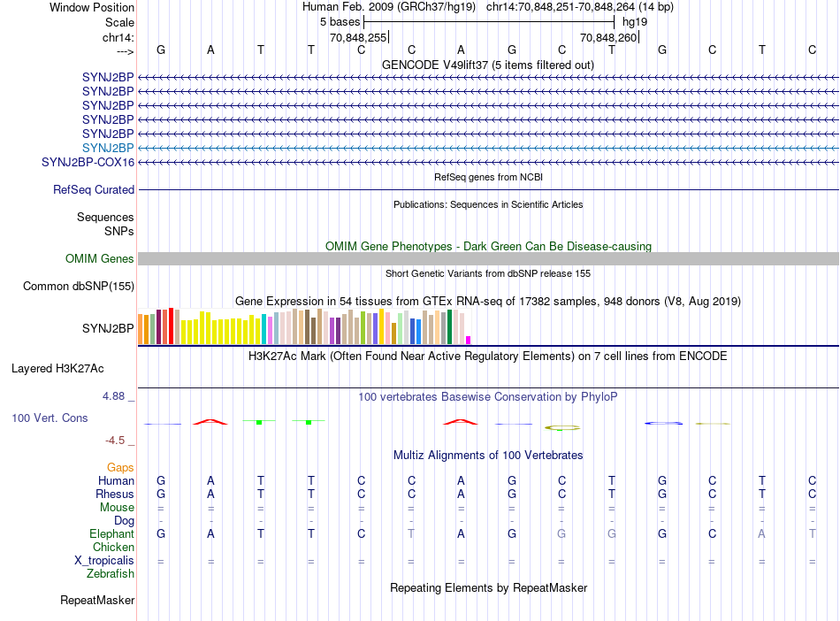Open Short Genetic Variants from dbSNP title
The height and width of the screenshot is (621, 840).
(x=488, y=273)
